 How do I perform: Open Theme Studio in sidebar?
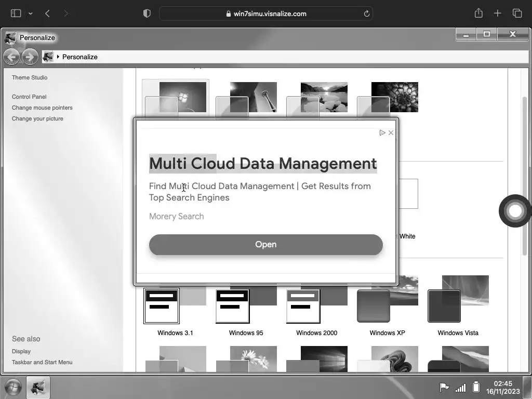pos(30,77)
